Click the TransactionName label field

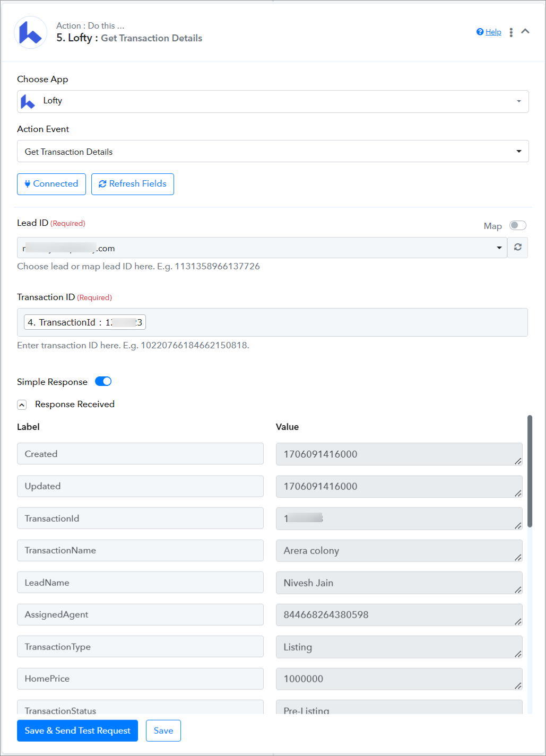coord(140,550)
